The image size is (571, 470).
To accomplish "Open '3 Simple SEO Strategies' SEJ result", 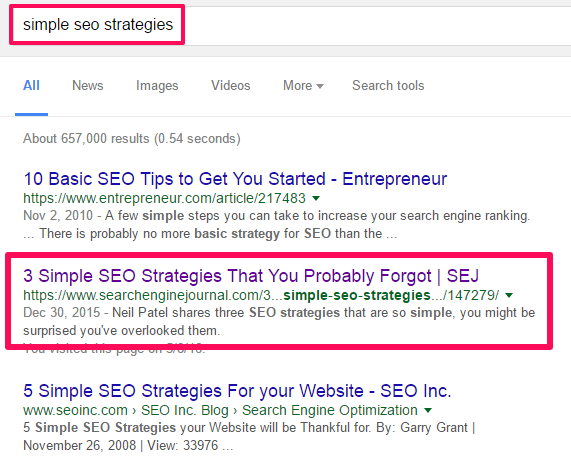I will click(251, 276).
